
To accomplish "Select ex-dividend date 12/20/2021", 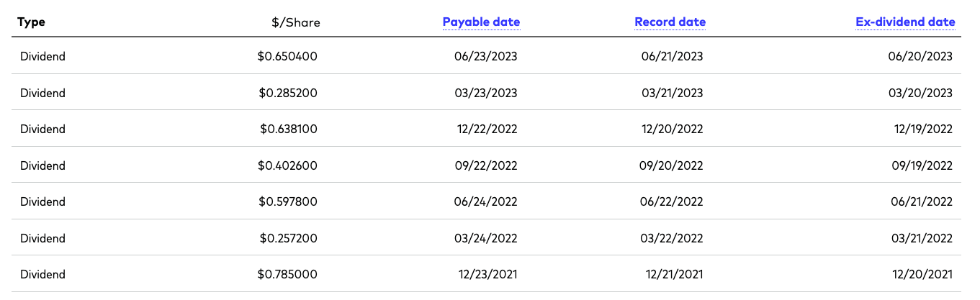I will click(x=921, y=274).
